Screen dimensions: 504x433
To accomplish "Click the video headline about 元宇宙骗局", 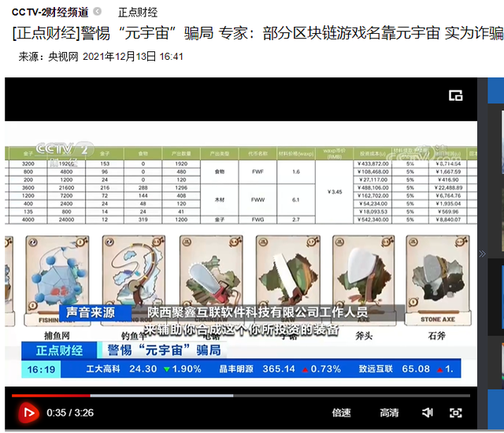I will (252, 34).
